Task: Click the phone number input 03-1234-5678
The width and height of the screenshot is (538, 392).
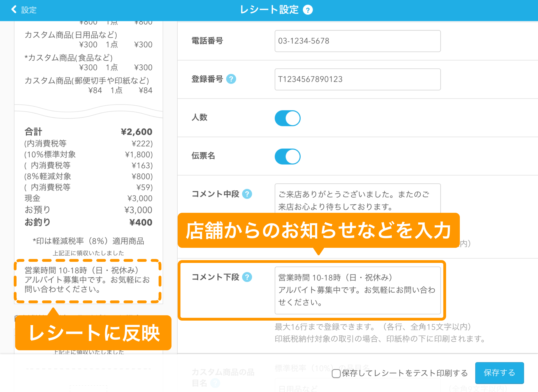Action: (x=358, y=41)
